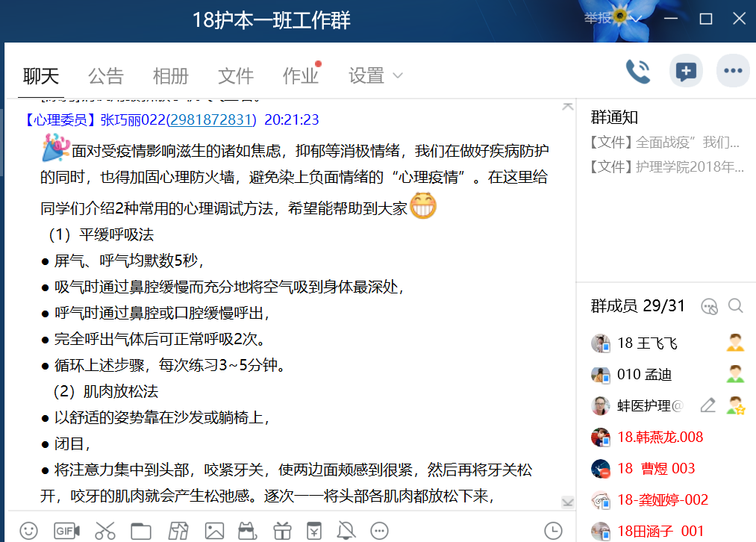Image resolution: width=756 pixels, height=542 pixels.
Task: Open the 作业 tab
Action: tap(300, 75)
